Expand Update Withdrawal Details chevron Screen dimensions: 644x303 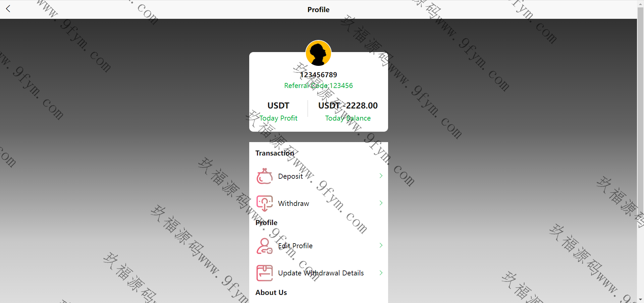pyautogui.click(x=381, y=273)
